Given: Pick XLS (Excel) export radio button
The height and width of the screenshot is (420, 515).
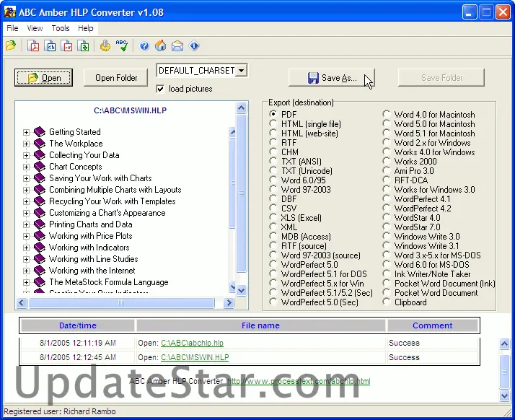Looking at the screenshot, I should tap(273, 217).
